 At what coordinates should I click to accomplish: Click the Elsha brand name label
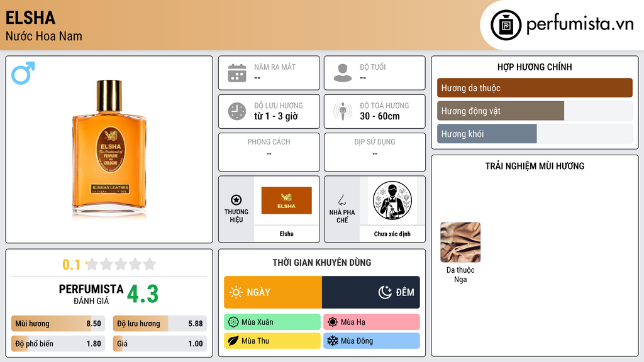tap(287, 234)
